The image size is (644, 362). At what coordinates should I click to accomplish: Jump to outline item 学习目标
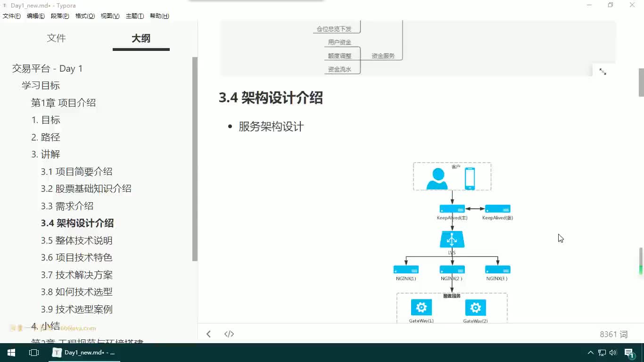[x=41, y=85]
